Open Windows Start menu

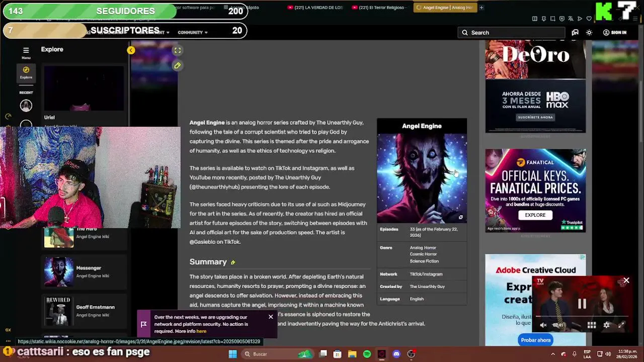tap(232, 354)
